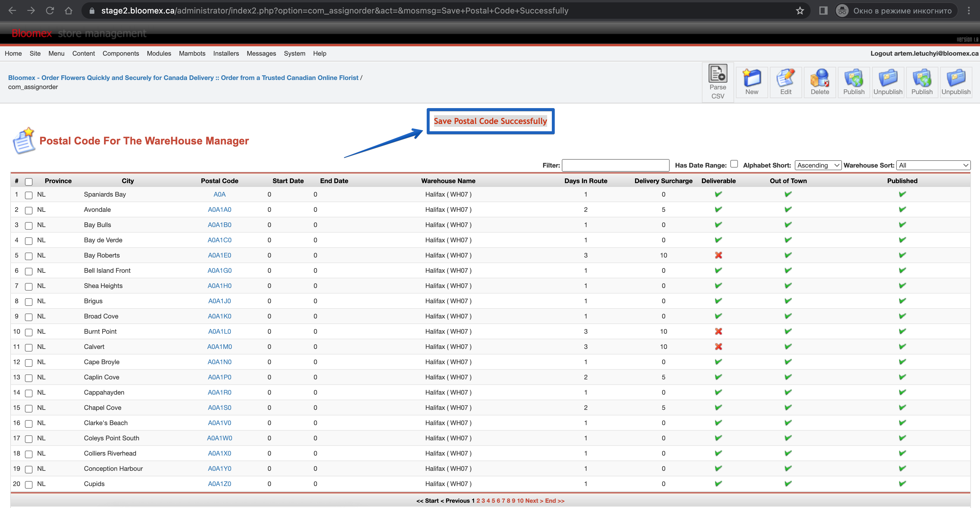
Task: Click the browser home icon
Action: [x=69, y=11]
